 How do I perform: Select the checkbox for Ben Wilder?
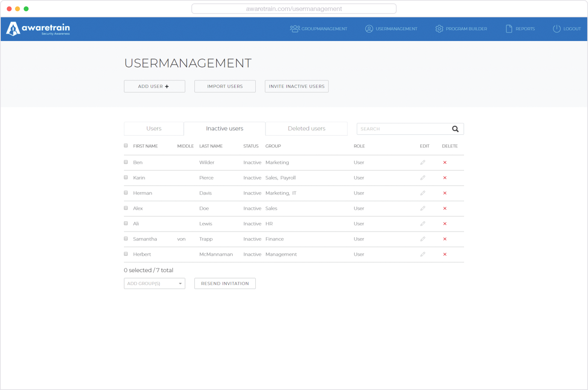point(126,162)
